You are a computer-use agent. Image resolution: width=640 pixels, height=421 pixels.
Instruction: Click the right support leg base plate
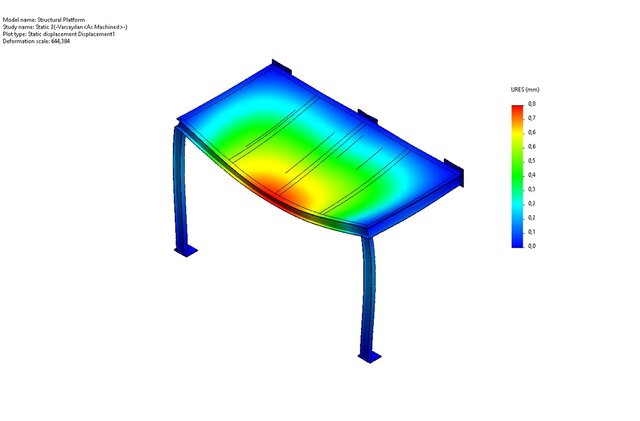click(370, 357)
